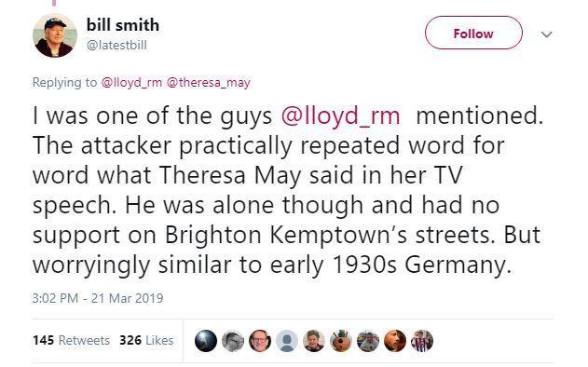Open the eighth liker's bald man avatar

point(395,341)
